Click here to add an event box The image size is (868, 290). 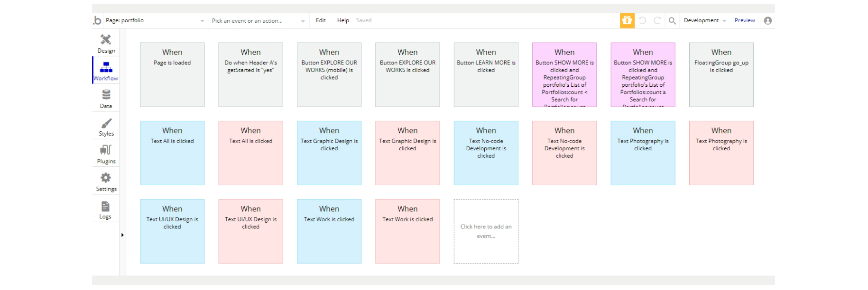[486, 231]
